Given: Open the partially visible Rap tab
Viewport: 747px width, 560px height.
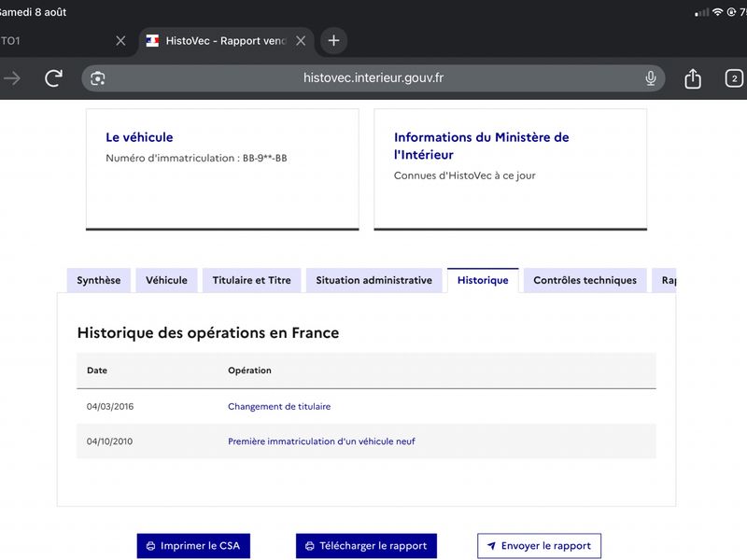Looking at the screenshot, I should pos(664,280).
